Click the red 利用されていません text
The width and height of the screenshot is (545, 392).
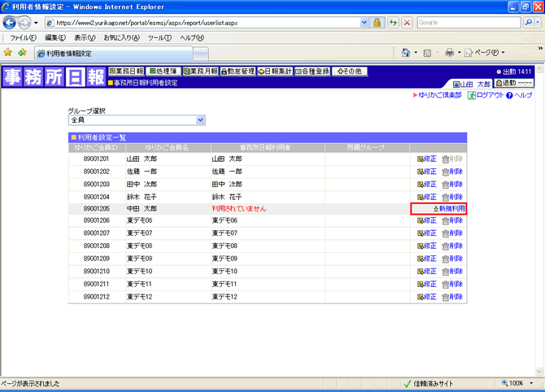tap(239, 208)
